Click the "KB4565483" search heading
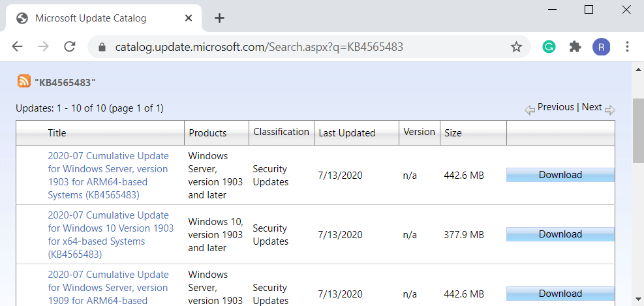This screenshot has width=644, height=306. [65, 83]
